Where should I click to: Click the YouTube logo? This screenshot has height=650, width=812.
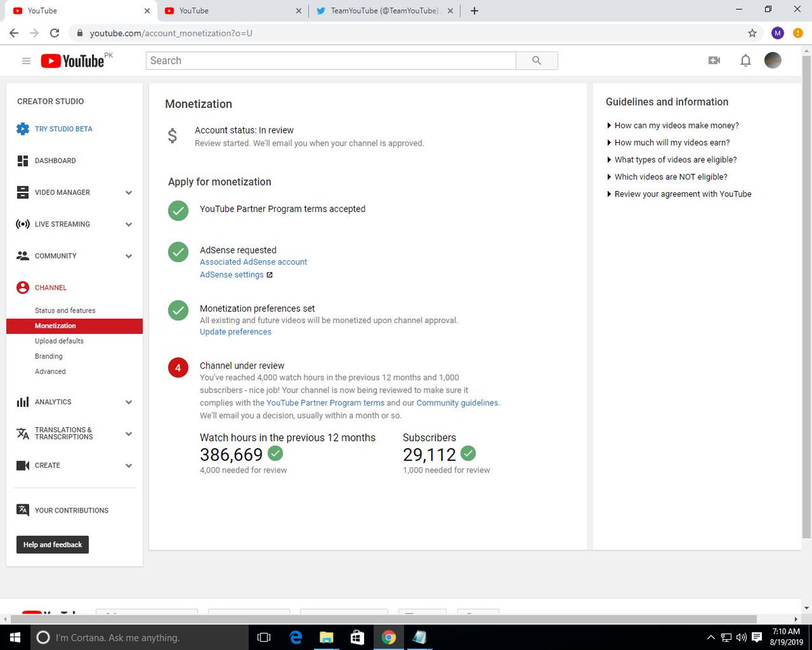[72, 61]
